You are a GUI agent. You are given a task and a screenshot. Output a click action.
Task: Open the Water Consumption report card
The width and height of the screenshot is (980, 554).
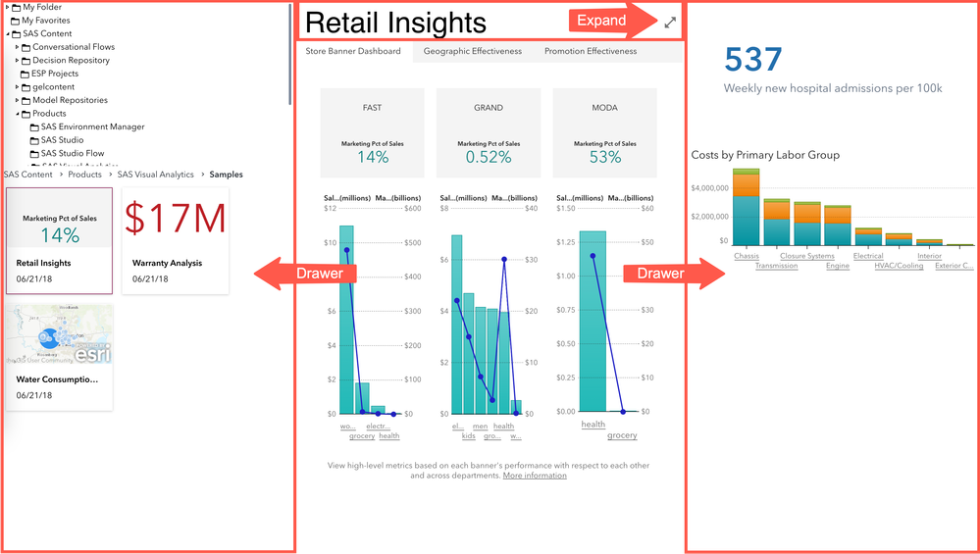[60, 357]
